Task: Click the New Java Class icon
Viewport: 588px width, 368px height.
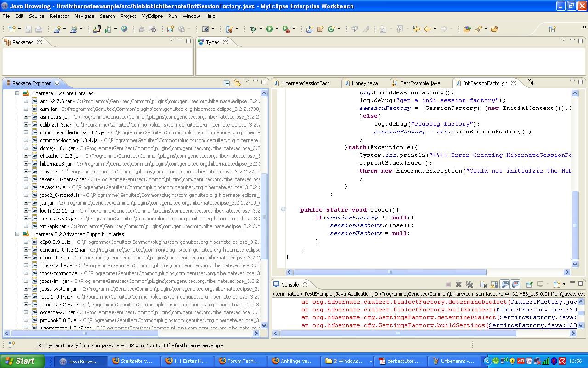Action: coord(331,29)
